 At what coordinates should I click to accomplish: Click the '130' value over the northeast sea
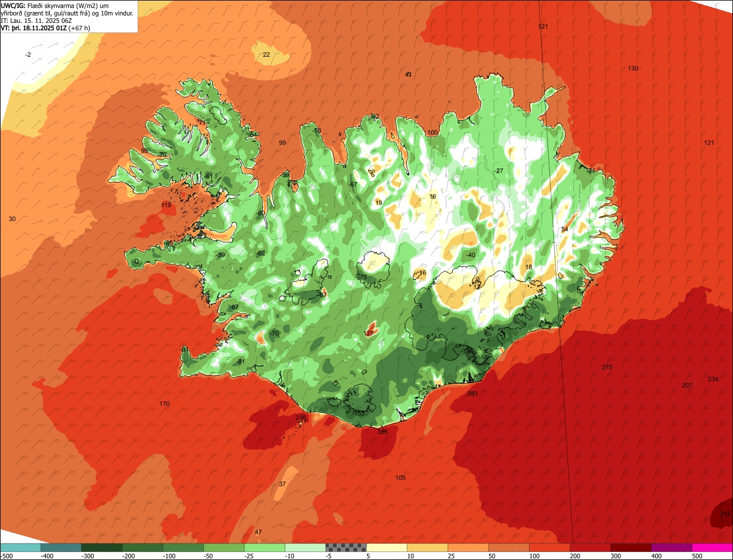pos(633,68)
